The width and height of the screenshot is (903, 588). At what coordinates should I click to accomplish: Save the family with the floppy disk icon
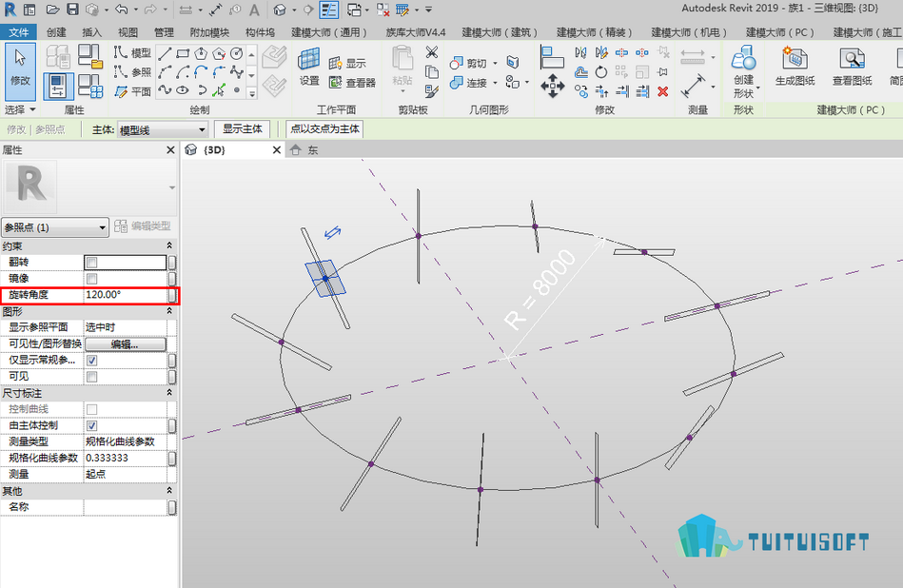pos(72,10)
